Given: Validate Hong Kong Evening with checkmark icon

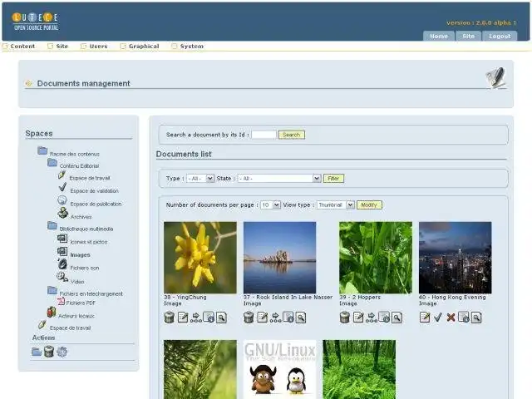Looking at the screenshot, I should [x=438, y=318].
